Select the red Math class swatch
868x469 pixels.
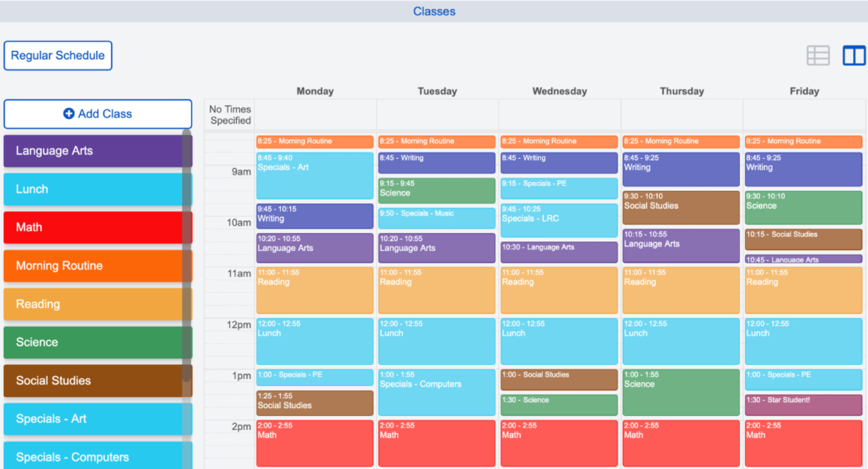pyautogui.click(x=94, y=227)
